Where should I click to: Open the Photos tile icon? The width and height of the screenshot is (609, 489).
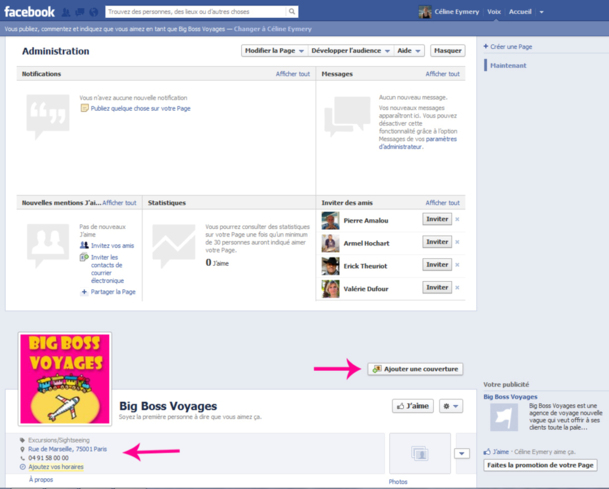coord(419,454)
